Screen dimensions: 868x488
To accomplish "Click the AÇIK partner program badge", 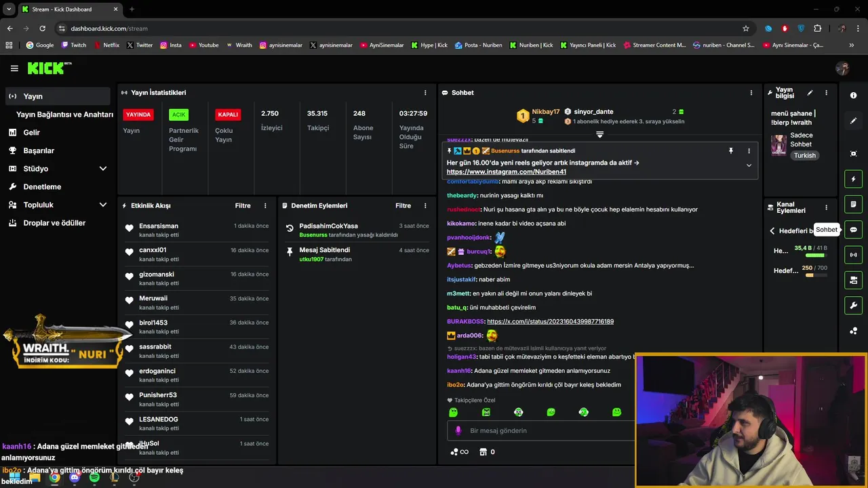I will click(x=178, y=115).
